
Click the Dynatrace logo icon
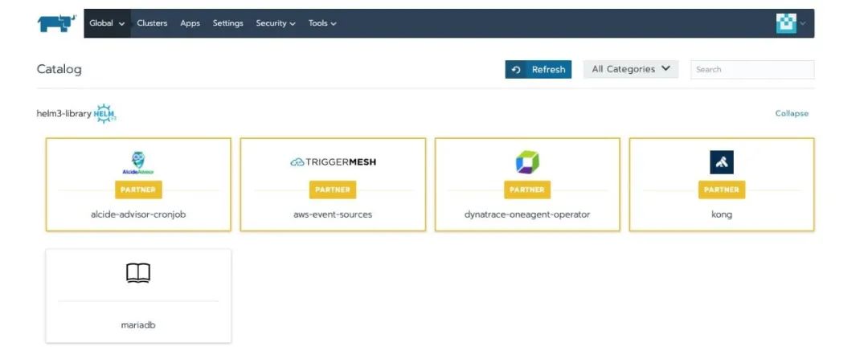[x=527, y=162]
